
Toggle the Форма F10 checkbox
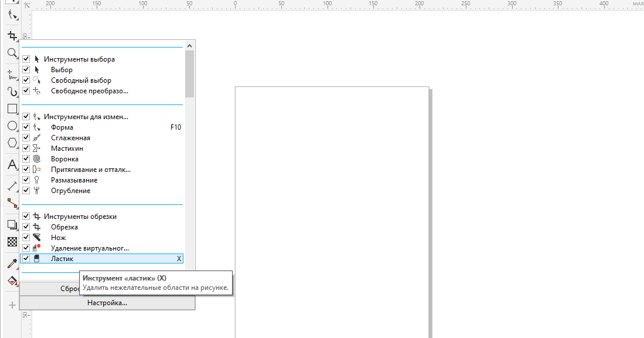coord(26,127)
